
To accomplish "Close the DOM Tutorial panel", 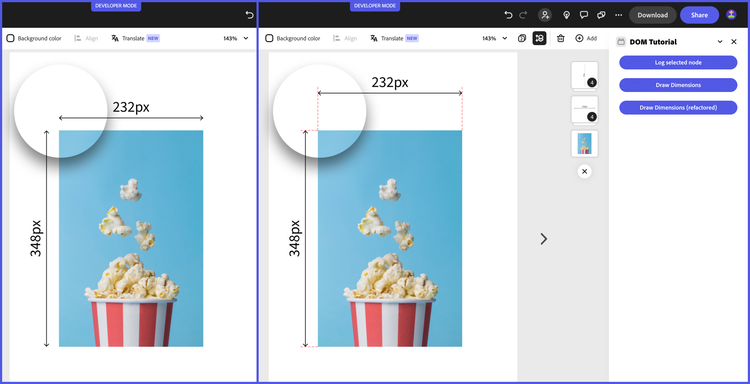I will click(x=734, y=42).
